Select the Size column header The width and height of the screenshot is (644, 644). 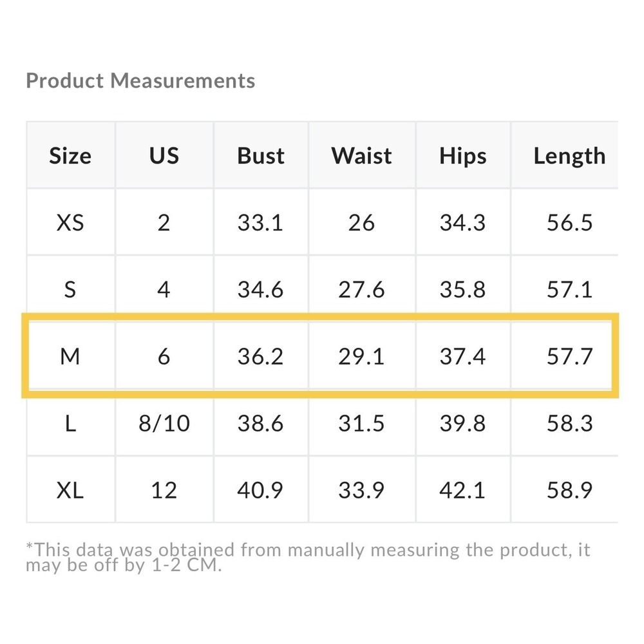click(70, 156)
